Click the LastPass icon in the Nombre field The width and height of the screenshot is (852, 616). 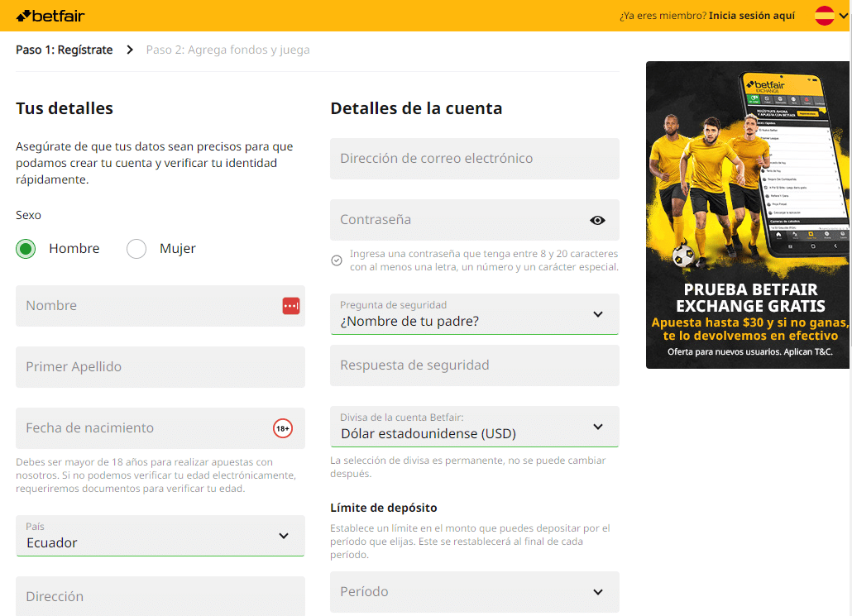(290, 306)
